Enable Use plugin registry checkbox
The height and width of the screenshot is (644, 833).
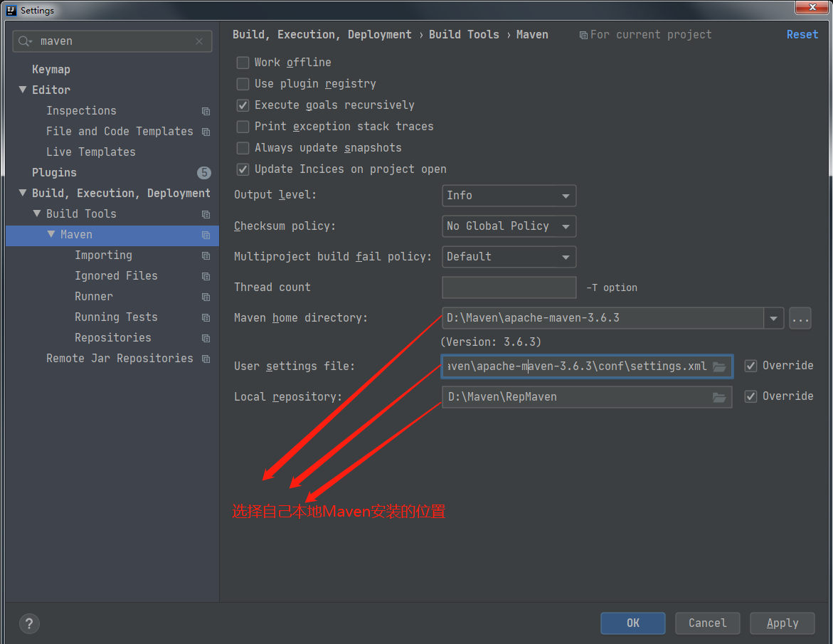tap(243, 84)
